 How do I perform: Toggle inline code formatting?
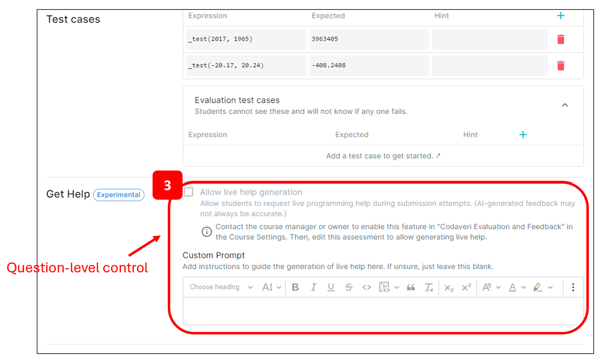point(366,287)
